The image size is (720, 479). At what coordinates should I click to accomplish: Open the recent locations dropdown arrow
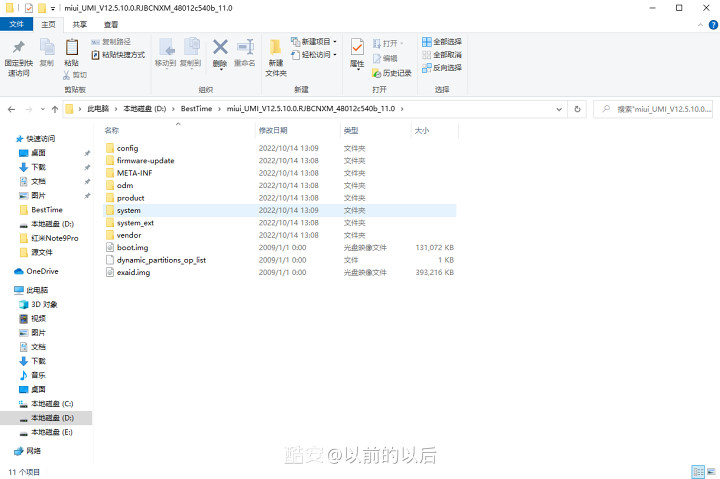pyautogui.click(x=43, y=109)
